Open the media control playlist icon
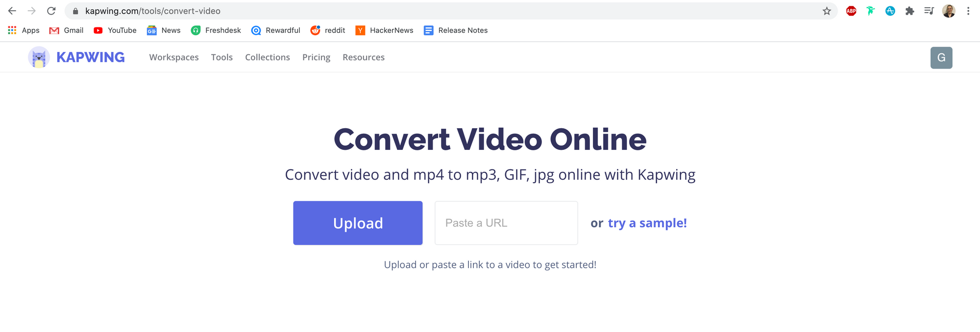Viewport: 980px width, 332px height. coord(929,11)
